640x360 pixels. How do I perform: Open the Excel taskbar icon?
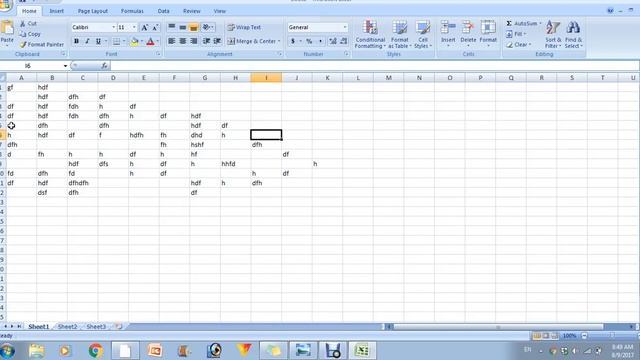coord(362,351)
